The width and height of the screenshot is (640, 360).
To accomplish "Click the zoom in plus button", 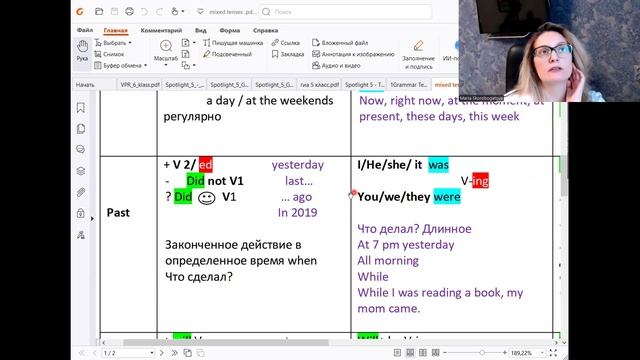I will click(505, 353).
